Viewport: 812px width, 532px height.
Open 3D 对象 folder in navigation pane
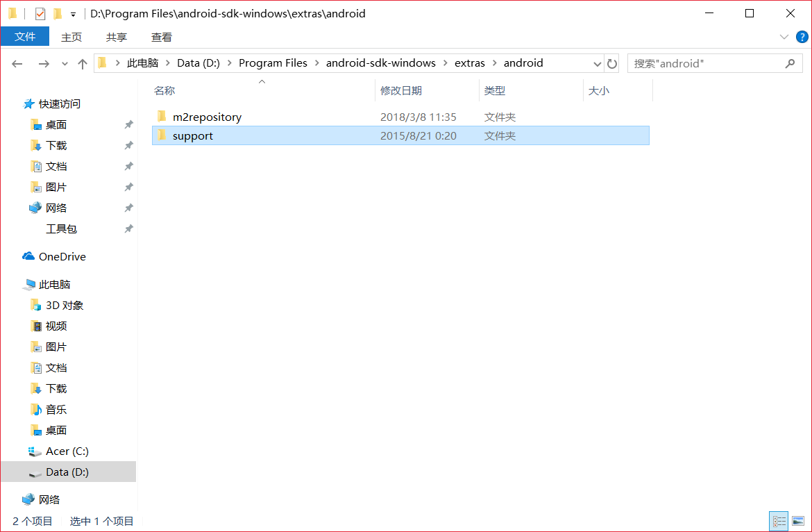tap(65, 305)
